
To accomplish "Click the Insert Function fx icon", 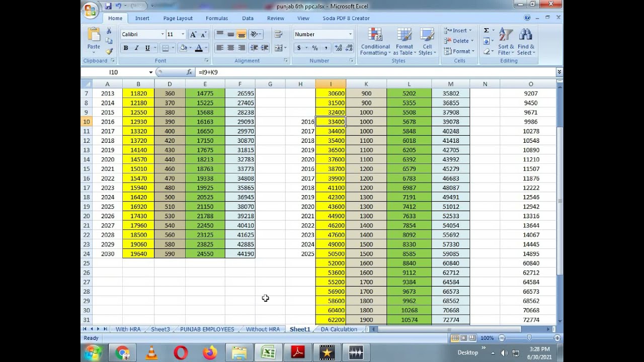I will point(189,72).
